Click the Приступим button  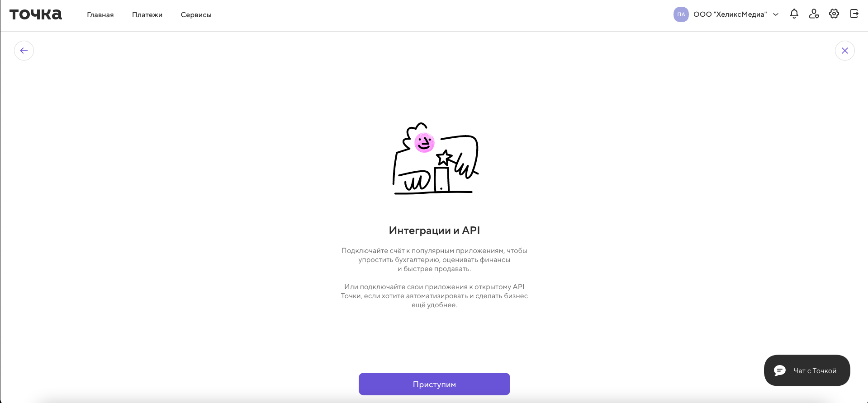434,384
